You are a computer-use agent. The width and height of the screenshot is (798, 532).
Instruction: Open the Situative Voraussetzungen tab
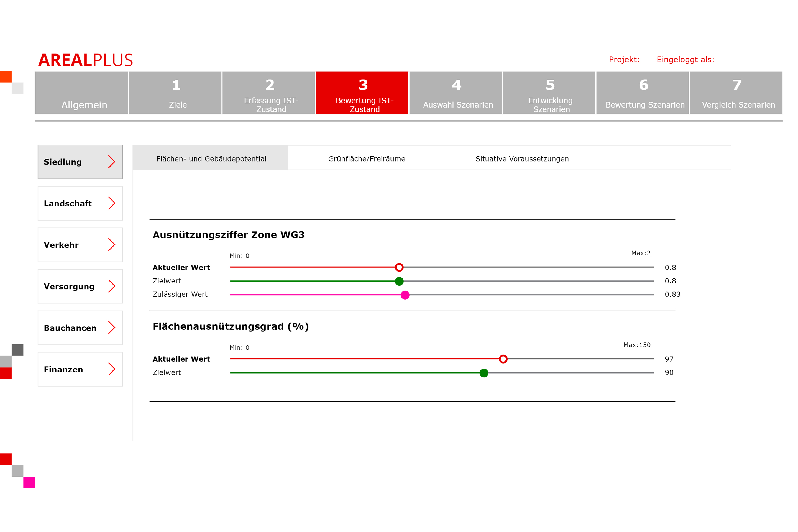522,159
